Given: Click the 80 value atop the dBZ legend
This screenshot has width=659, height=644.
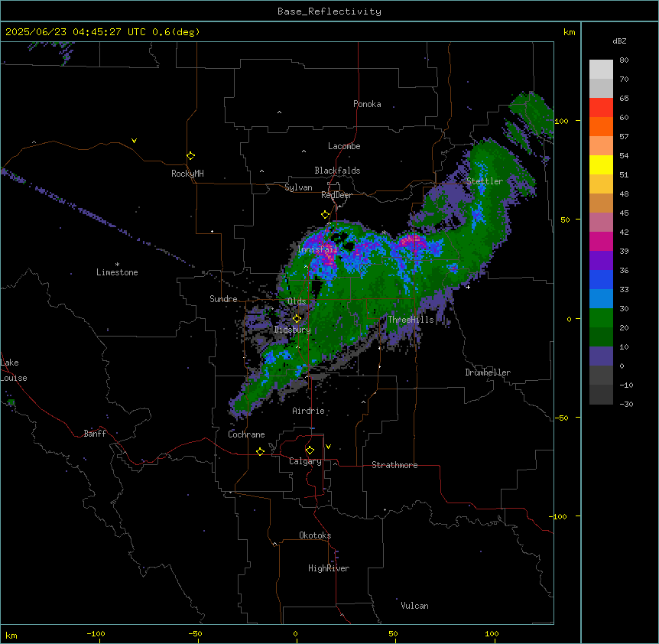Looking at the screenshot, I should pos(624,60).
